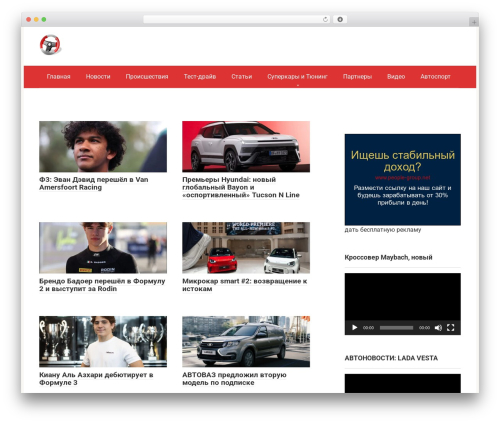This screenshot has height=423, width=500.
Task: Click the Maybach video current time 00:00
Action: click(x=368, y=328)
